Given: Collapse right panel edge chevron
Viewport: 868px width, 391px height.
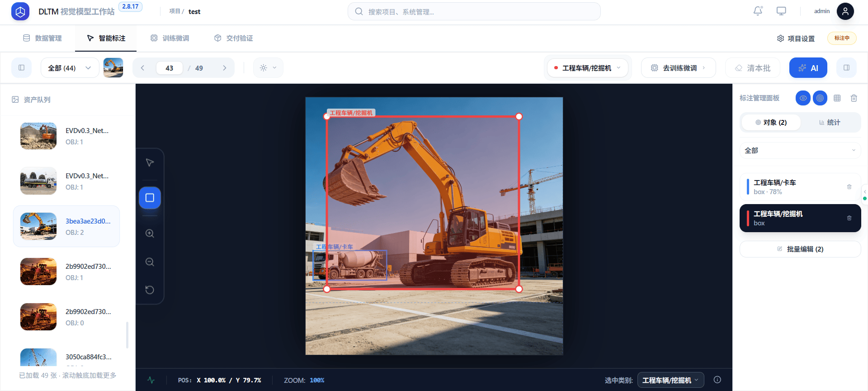Looking at the screenshot, I should coord(865,191).
